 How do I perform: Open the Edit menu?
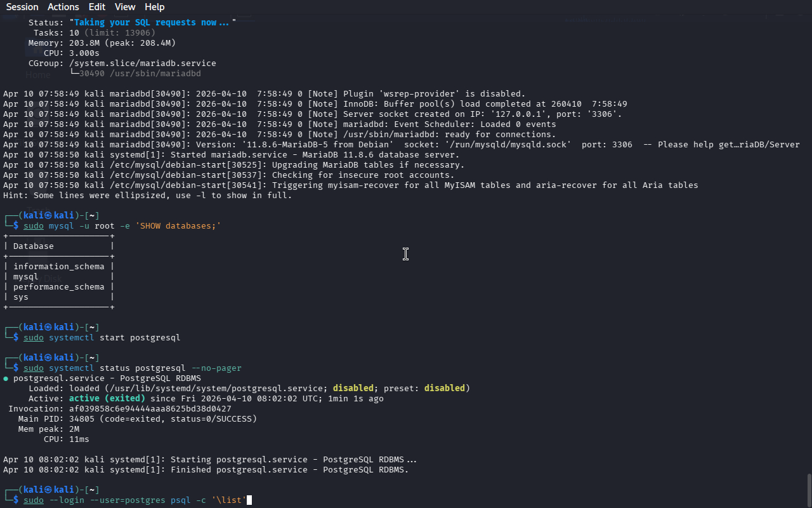(x=97, y=7)
